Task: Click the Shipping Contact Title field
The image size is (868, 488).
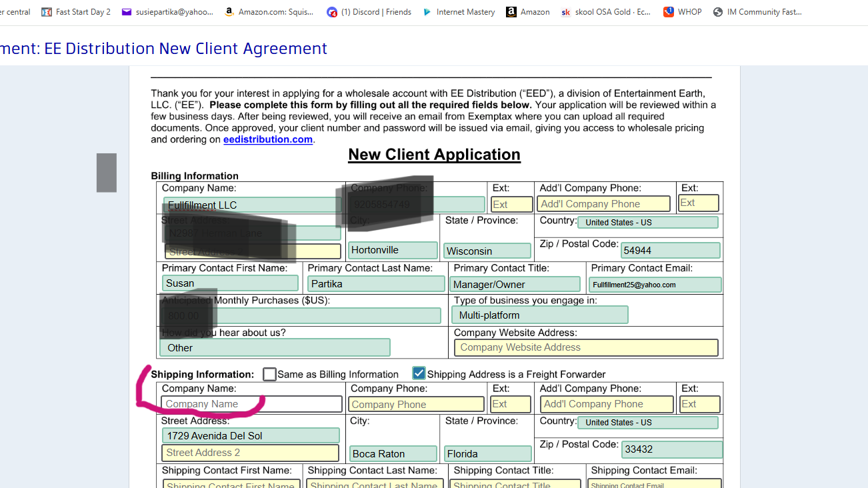Action: 515,484
